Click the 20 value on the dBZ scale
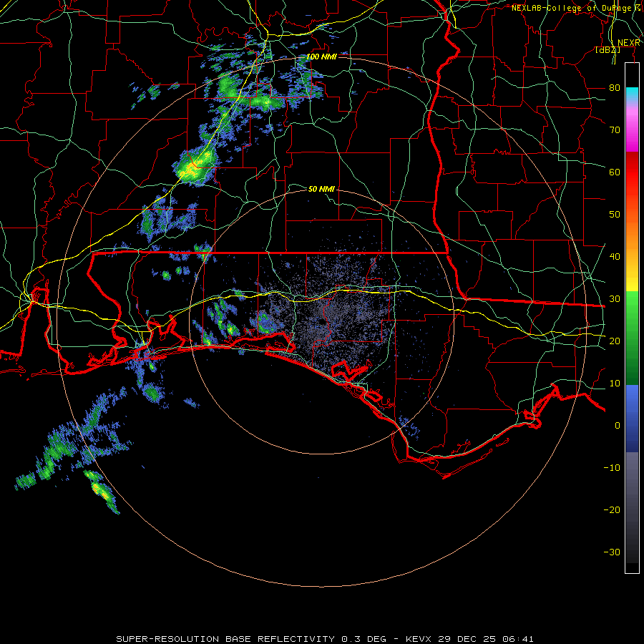644x644 pixels. point(615,341)
